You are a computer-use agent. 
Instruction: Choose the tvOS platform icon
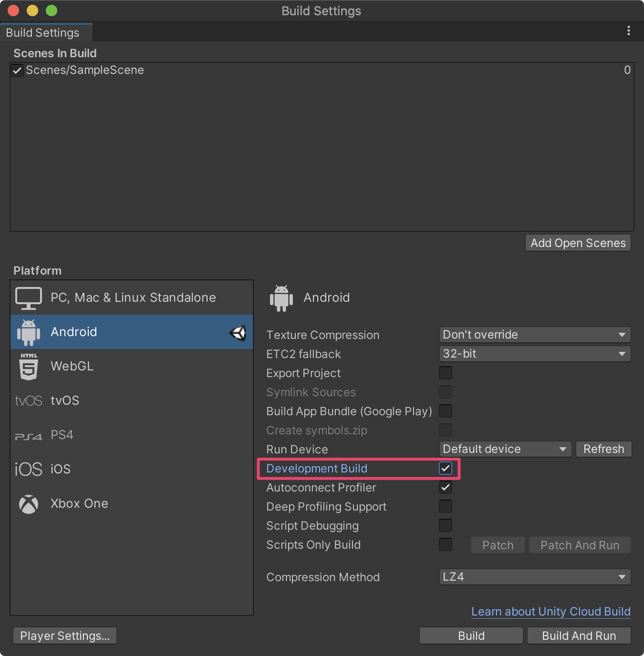(29, 401)
